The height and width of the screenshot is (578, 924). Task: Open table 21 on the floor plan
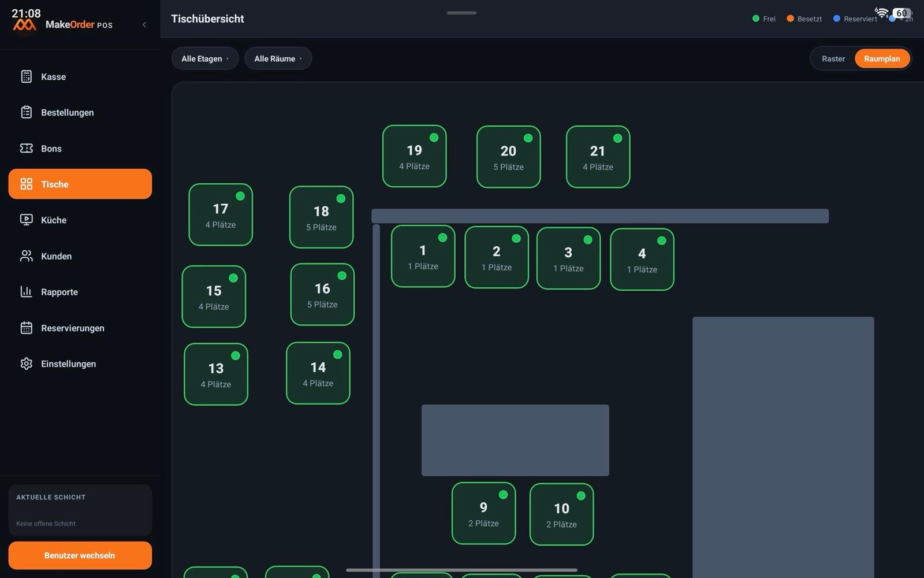598,157
